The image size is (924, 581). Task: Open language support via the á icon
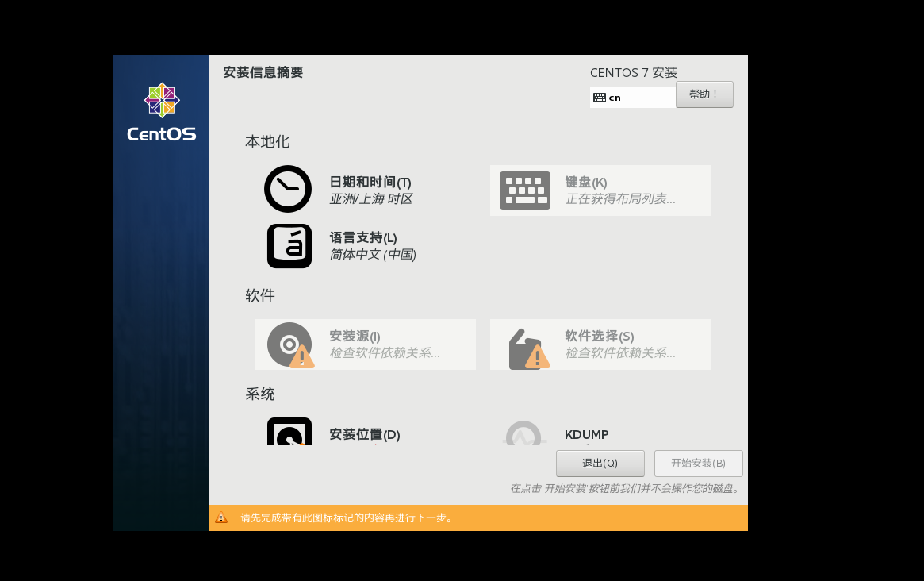pyautogui.click(x=289, y=246)
